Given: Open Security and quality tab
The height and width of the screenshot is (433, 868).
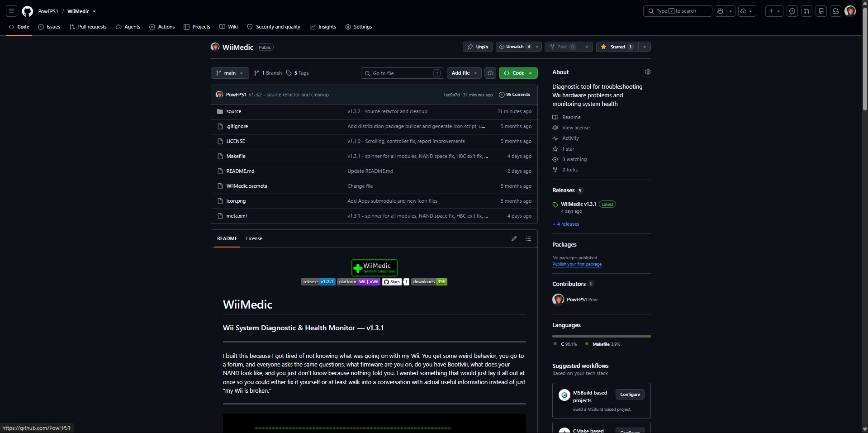Looking at the screenshot, I should click(274, 27).
